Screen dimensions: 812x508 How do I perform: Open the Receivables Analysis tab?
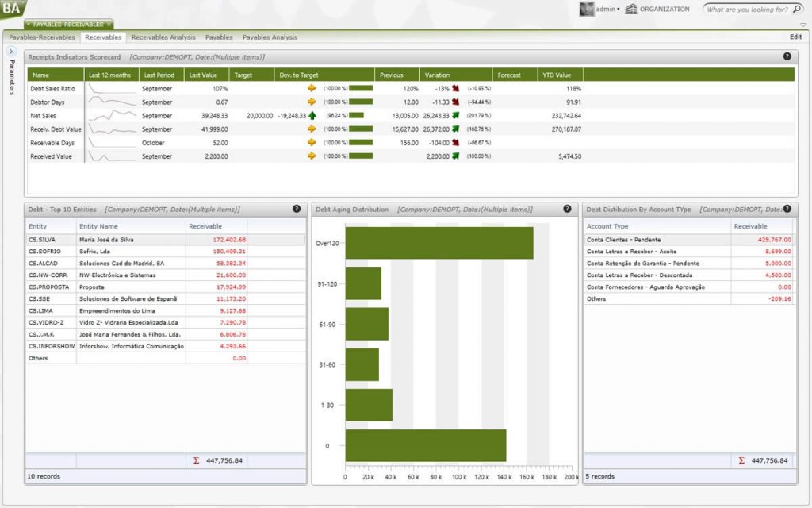point(163,37)
